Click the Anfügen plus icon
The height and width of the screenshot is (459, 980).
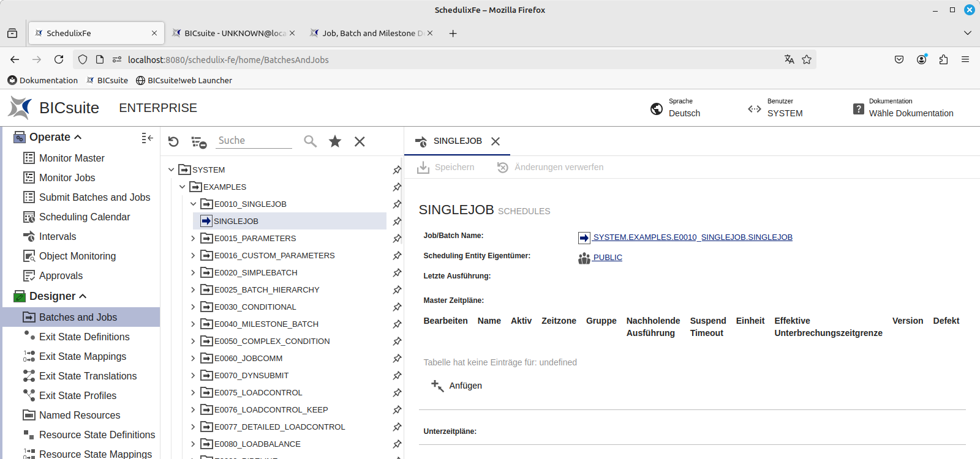pyautogui.click(x=437, y=386)
